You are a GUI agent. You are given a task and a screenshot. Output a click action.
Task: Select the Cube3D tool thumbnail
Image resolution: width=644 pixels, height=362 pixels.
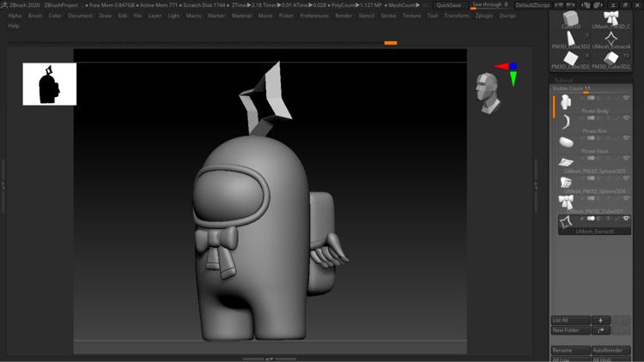tap(571, 19)
